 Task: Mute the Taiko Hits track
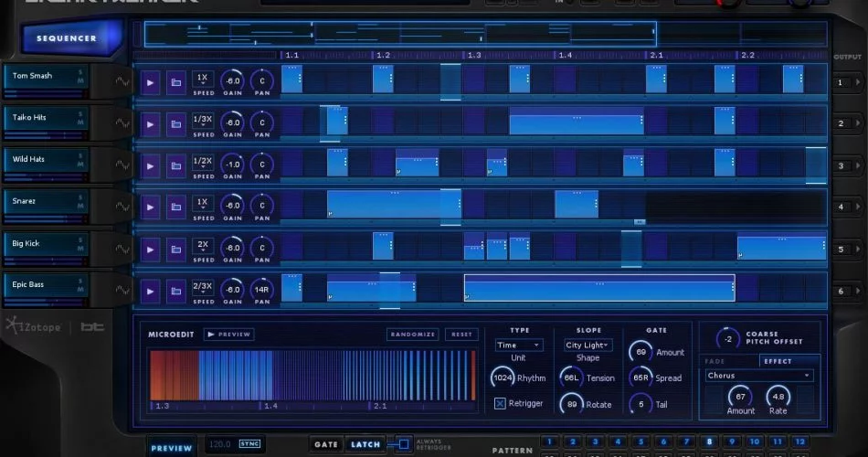pos(80,122)
